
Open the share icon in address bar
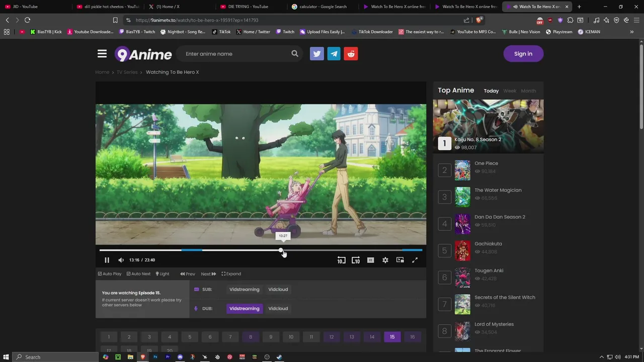click(466, 20)
